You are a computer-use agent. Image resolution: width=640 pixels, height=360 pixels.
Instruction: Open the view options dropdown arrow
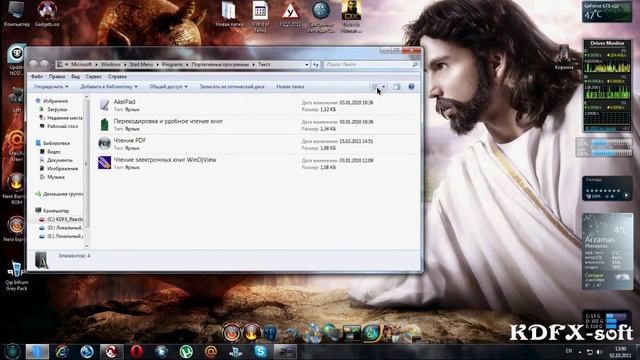[384, 87]
